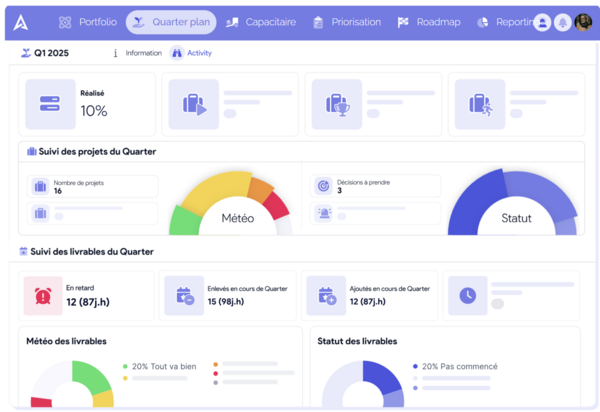Screen dimensions: 600x412
Task: Click the app logo in the top-left corner
Action: pos(22,21)
